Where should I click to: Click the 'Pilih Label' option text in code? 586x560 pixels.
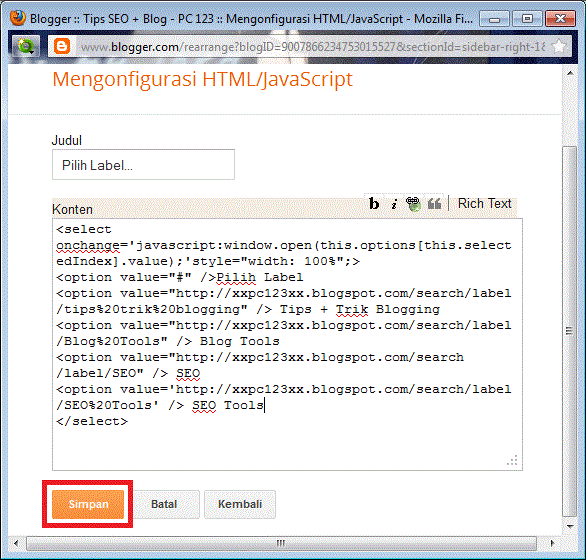[x=260, y=277]
